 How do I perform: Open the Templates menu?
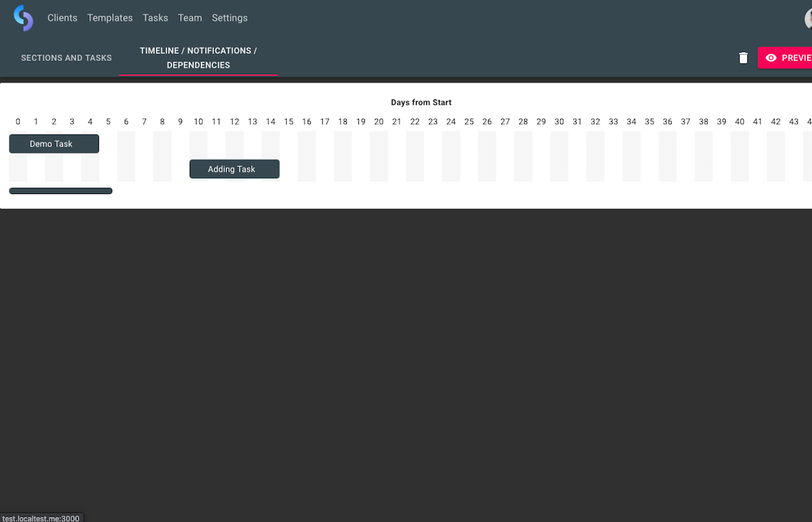(110, 18)
